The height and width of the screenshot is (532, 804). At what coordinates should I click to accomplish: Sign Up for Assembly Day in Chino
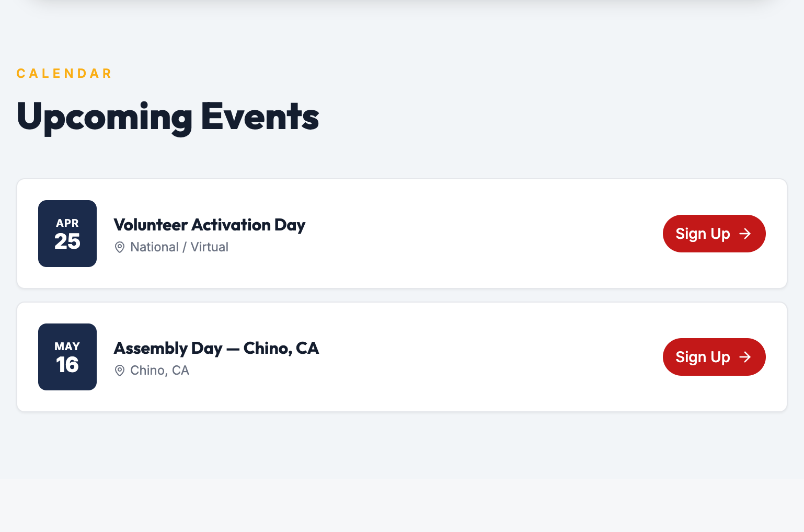click(x=714, y=357)
